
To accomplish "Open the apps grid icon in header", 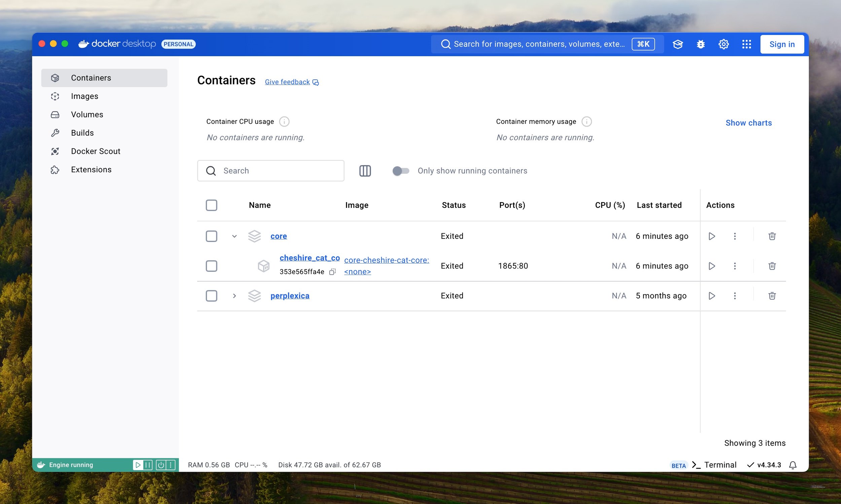I will point(746,44).
